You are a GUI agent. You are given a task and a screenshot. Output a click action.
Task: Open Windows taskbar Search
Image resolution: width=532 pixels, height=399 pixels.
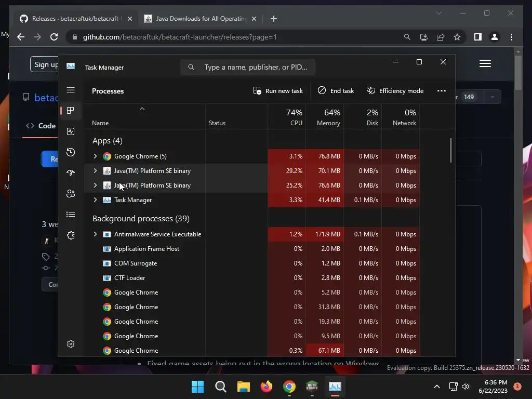coord(220,387)
